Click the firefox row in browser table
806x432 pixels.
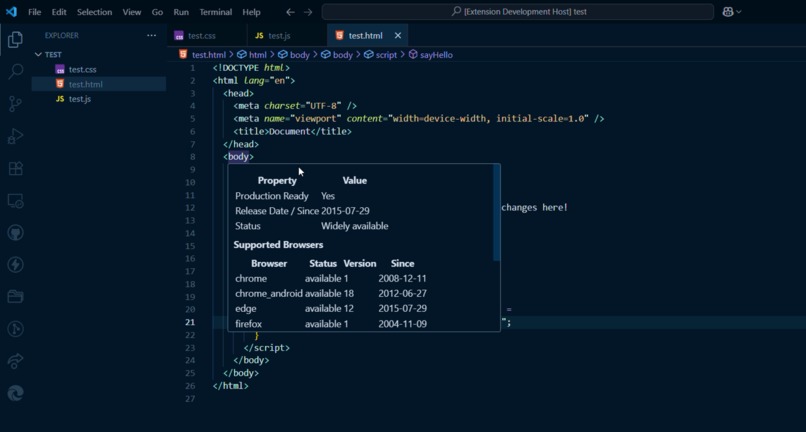(331, 324)
